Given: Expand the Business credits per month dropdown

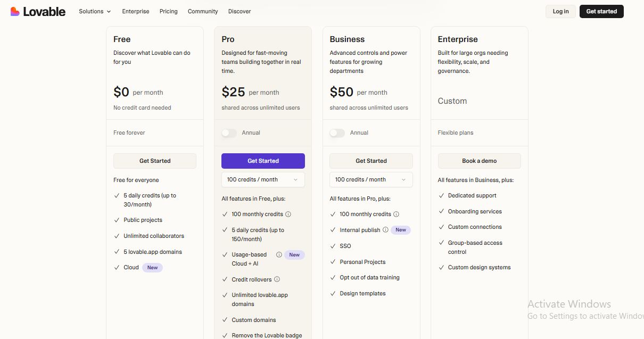Looking at the screenshot, I should tap(371, 180).
